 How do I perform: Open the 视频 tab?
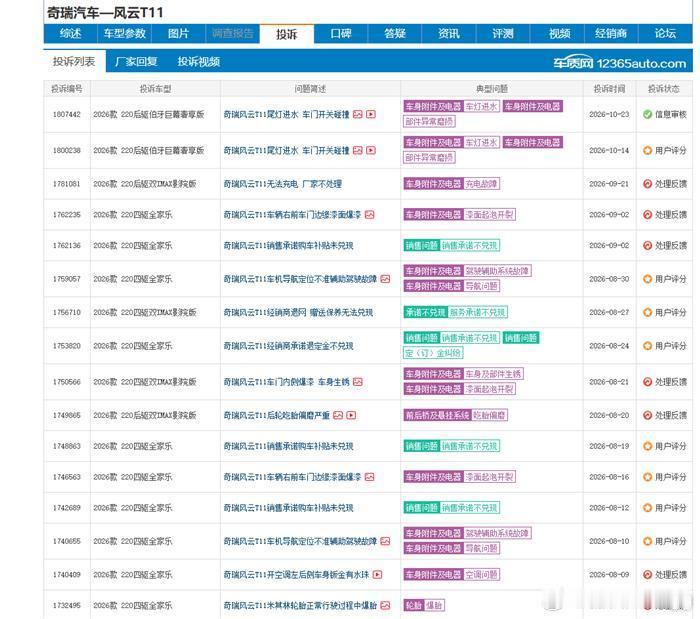(559, 33)
